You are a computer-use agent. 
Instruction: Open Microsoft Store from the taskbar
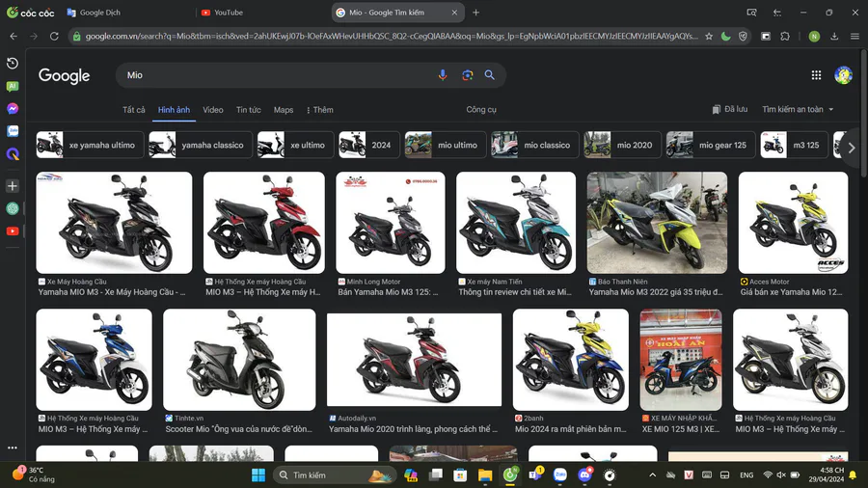coord(460,475)
